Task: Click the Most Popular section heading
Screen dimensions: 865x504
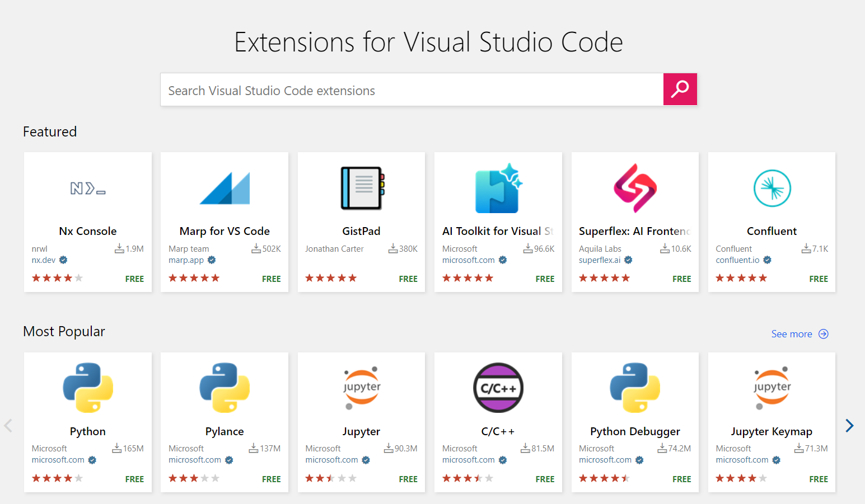Action: pos(64,331)
